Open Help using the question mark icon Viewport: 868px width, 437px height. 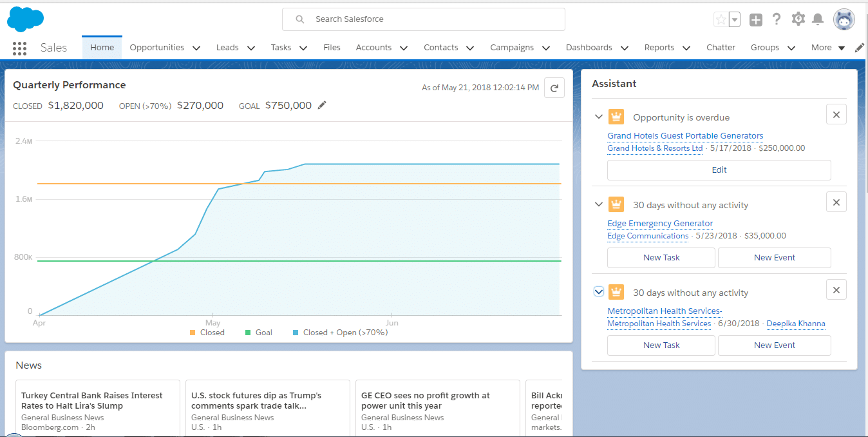(777, 19)
